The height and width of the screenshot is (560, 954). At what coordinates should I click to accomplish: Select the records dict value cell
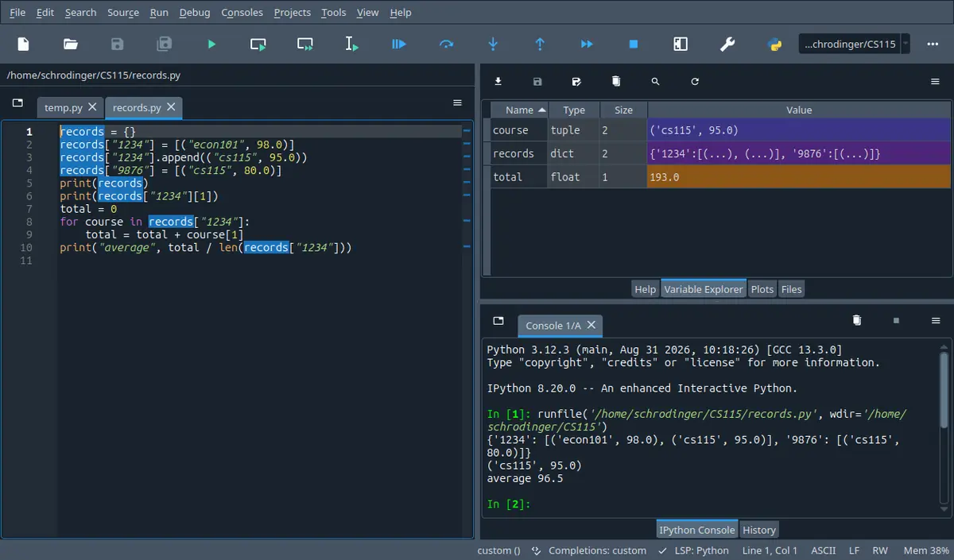pyautogui.click(x=799, y=153)
